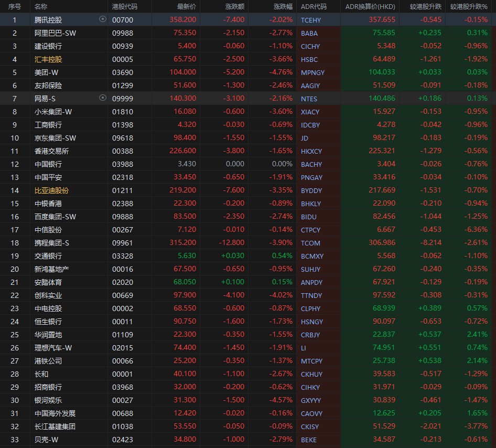Sort by the 涨跌额 column header
This screenshot has height=448, width=496.
[x=235, y=6]
